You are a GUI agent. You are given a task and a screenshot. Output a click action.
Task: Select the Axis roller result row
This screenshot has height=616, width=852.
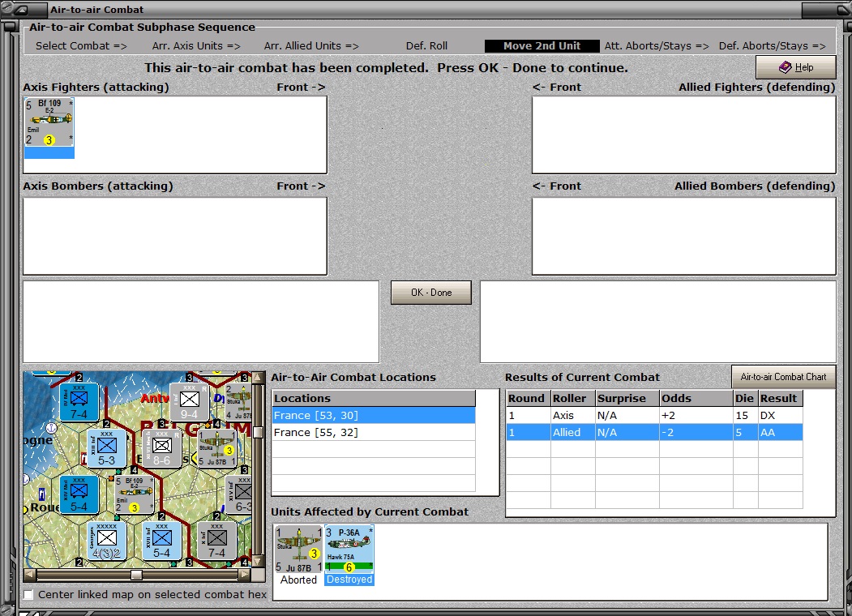click(654, 415)
